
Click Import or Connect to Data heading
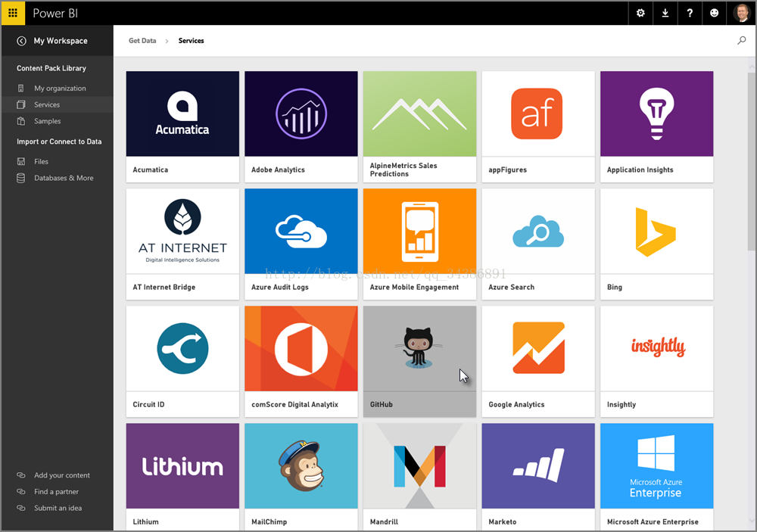click(x=59, y=142)
